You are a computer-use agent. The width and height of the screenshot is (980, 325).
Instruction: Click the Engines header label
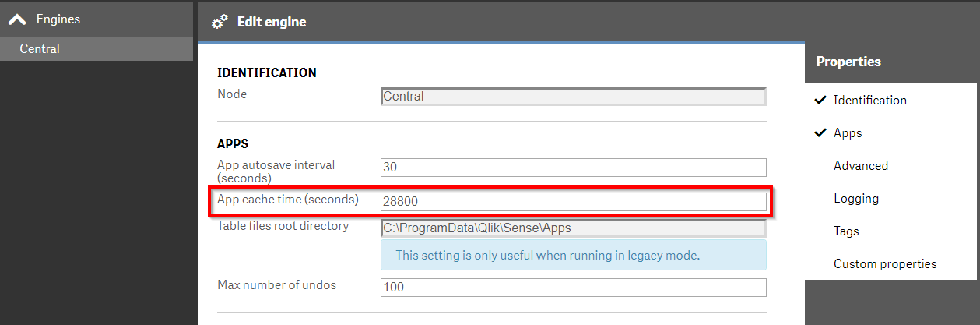click(58, 19)
